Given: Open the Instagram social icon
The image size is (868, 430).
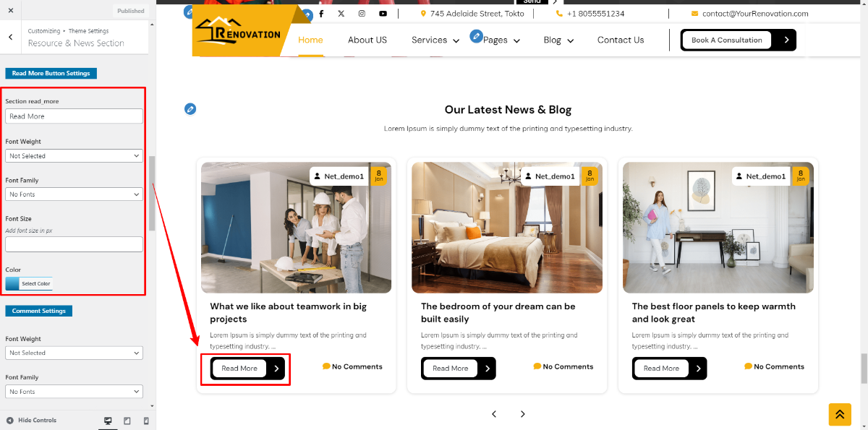Looking at the screenshot, I should (362, 14).
